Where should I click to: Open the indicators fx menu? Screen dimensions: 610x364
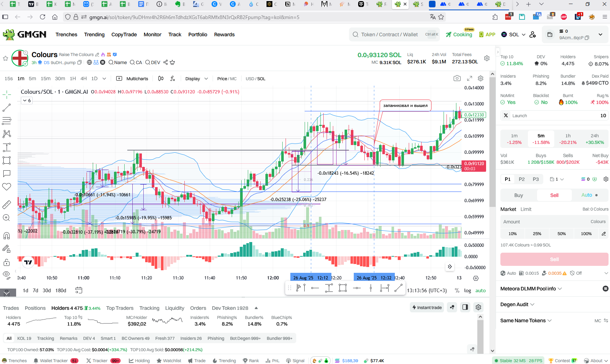[173, 78]
